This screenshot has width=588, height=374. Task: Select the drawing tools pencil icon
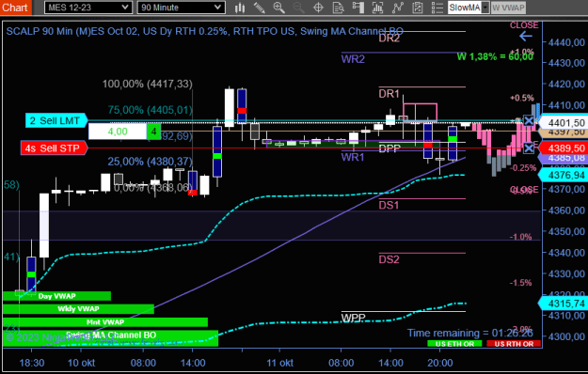(259, 8)
